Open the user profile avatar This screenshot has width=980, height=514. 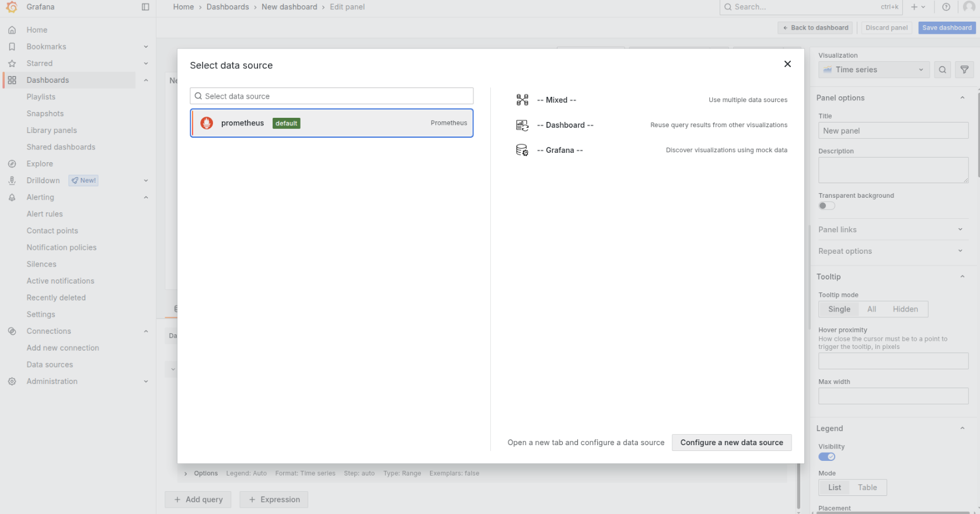(969, 7)
